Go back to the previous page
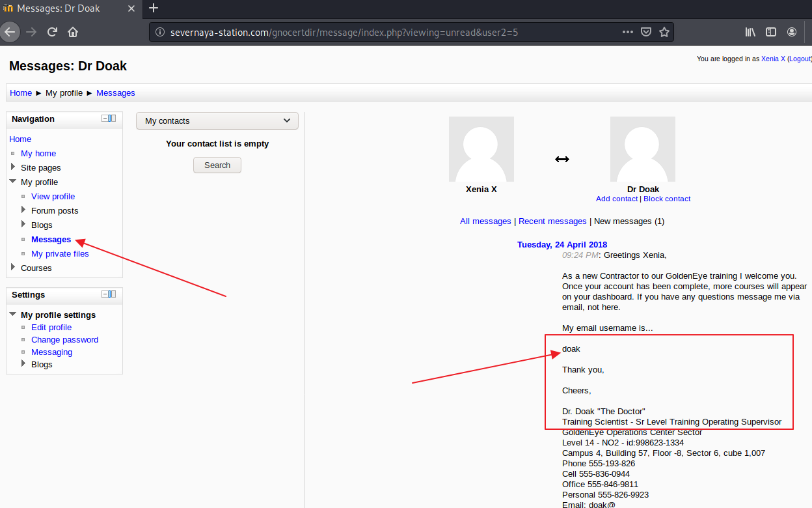This screenshot has width=812, height=508. (x=9, y=31)
